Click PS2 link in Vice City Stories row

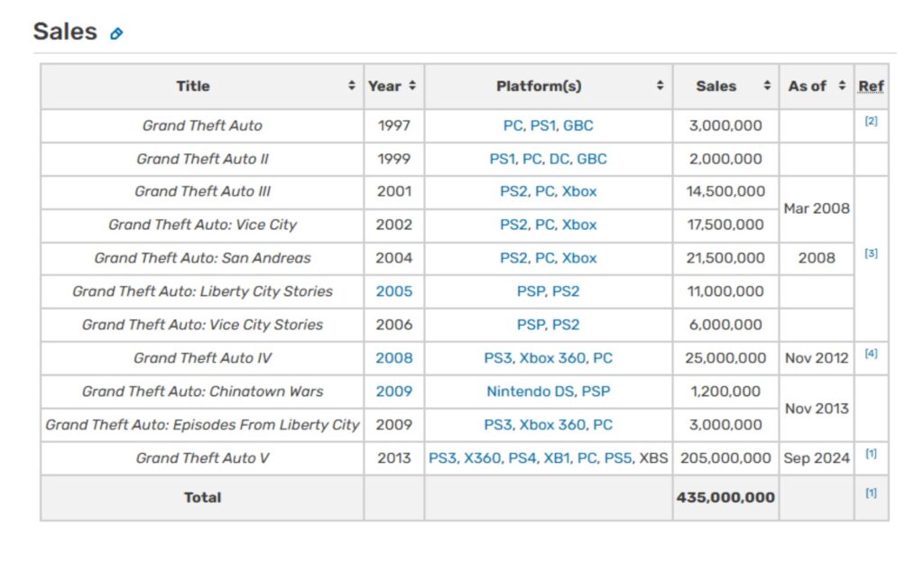(566, 325)
